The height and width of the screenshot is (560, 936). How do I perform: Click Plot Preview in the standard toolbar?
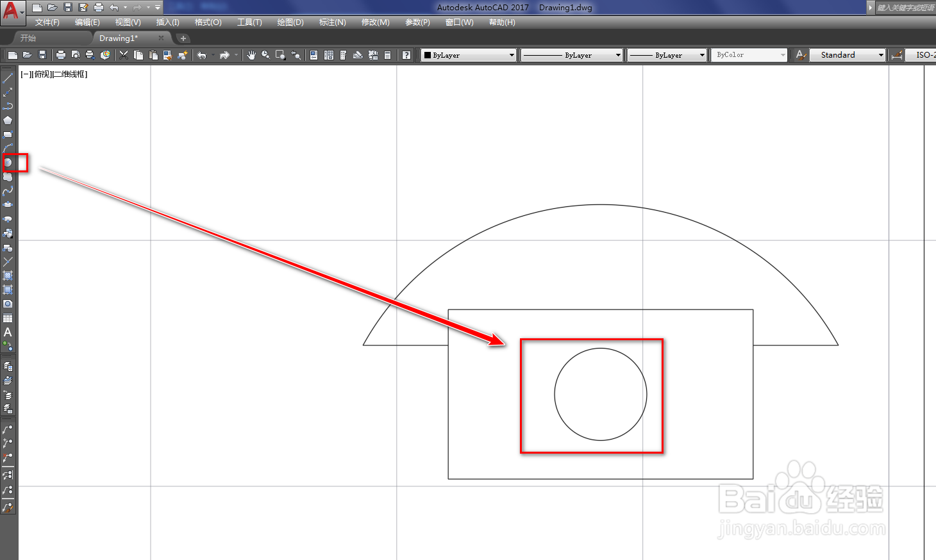tap(76, 55)
